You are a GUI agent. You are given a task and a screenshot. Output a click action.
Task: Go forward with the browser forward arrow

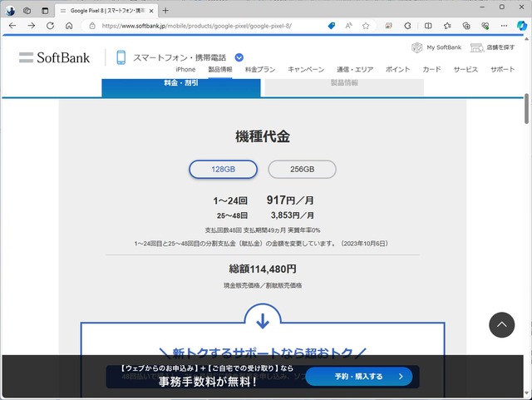tap(32, 26)
